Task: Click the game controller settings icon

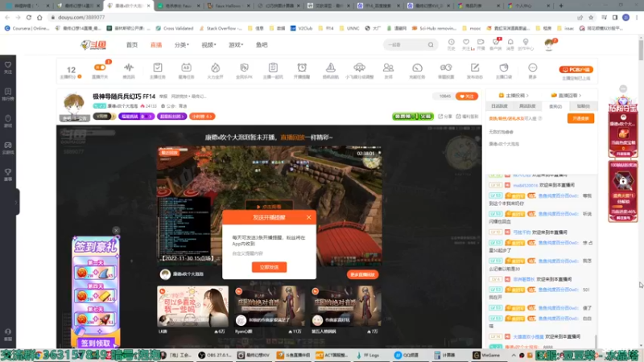Action: (446, 68)
